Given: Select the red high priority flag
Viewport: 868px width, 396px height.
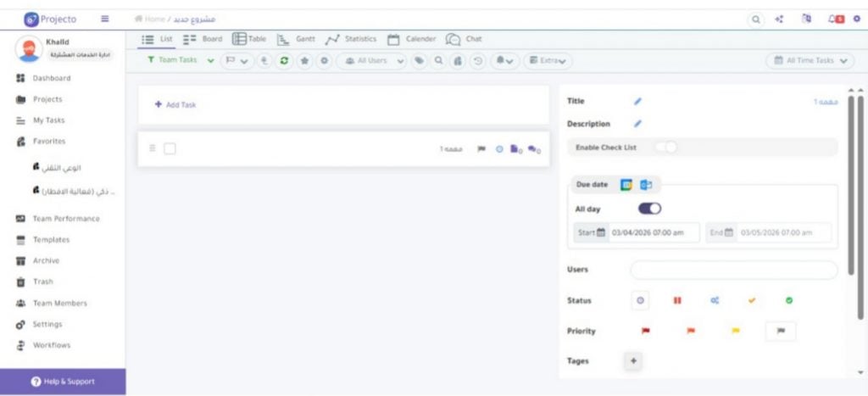Looking at the screenshot, I should (646, 332).
